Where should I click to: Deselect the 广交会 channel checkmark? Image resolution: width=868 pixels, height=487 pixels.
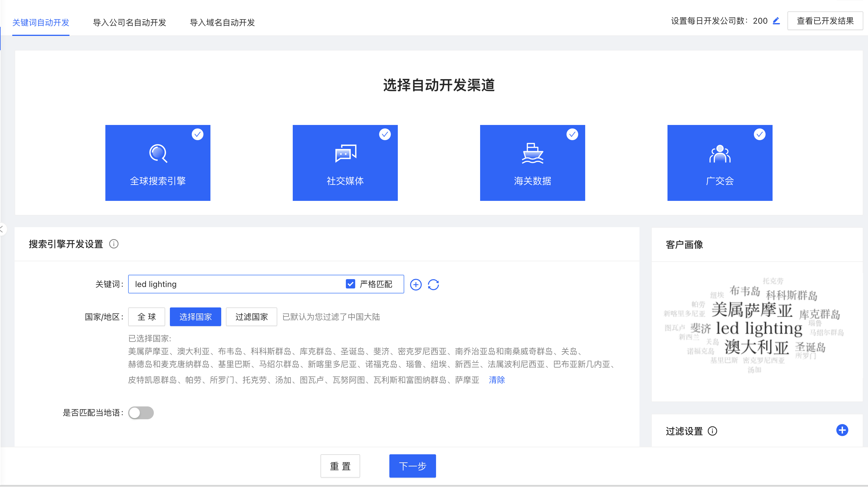pos(759,135)
